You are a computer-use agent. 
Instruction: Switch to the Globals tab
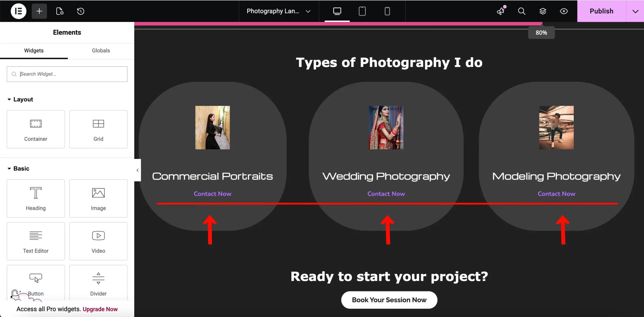point(101,50)
